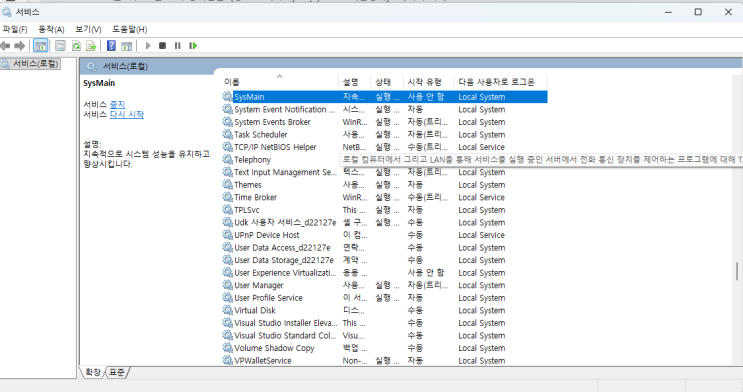The height and width of the screenshot is (392, 743).
Task: Click the gear icon beside Themes
Action: pos(227,184)
